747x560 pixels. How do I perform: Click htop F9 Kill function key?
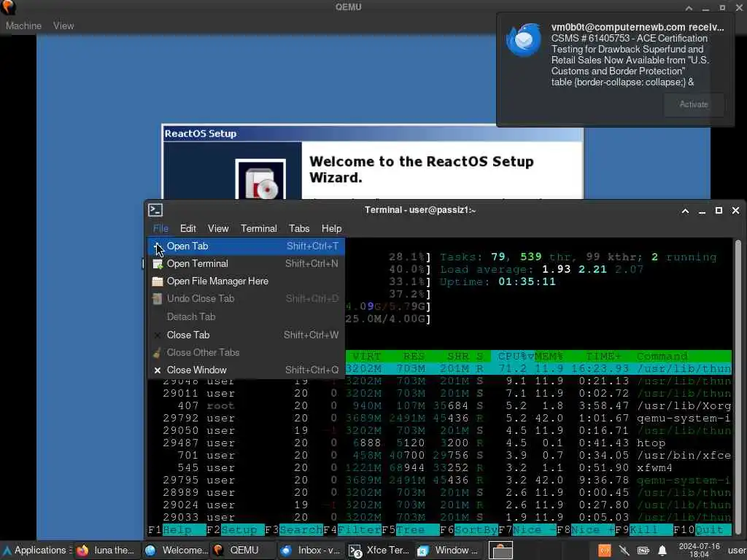click(x=644, y=530)
